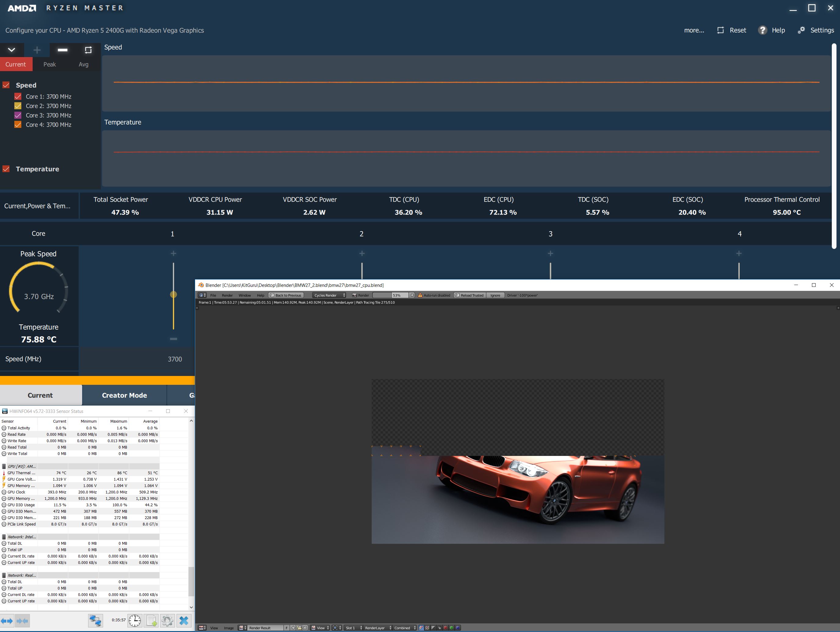Click the HWiNFO logging sheet icon
Image resolution: width=840 pixels, height=632 pixels.
tap(151, 621)
